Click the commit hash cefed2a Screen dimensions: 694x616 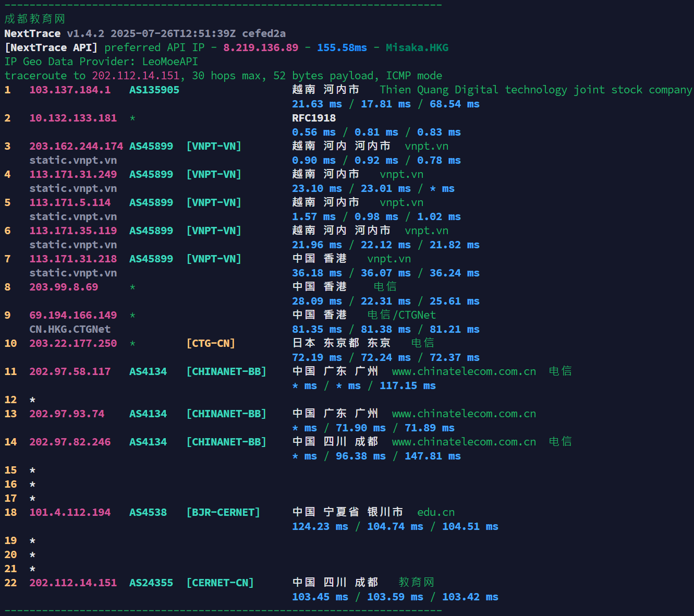[264, 33]
